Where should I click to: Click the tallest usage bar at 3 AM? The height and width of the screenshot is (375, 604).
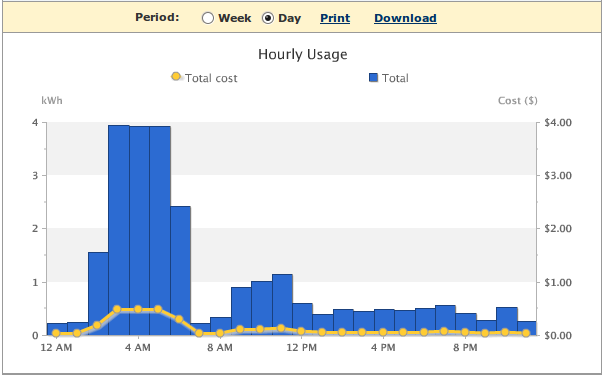click(119, 230)
